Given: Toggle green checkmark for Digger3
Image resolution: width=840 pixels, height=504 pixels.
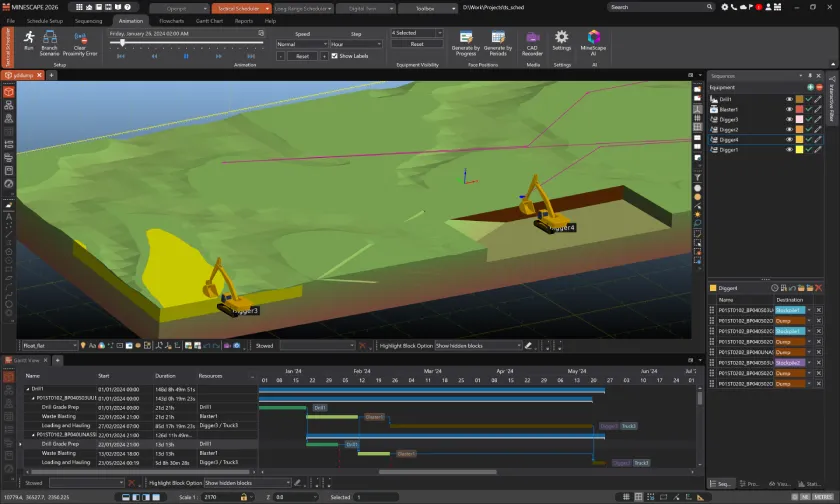Looking at the screenshot, I should tap(808, 119).
